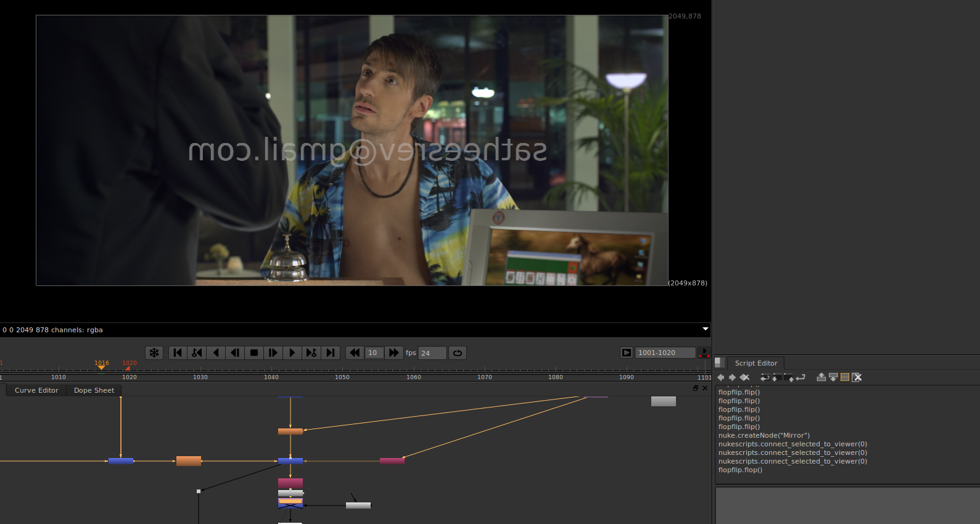980x524 pixels.
Task: Edit the 1001-1020 frame range field
Action: click(665, 353)
